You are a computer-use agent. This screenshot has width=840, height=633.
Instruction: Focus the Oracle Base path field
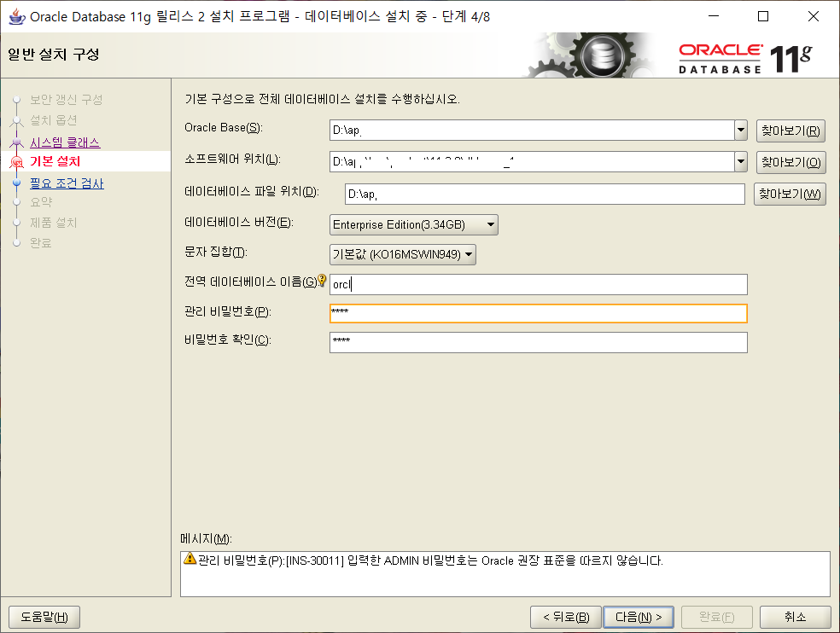[x=532, y=131]
